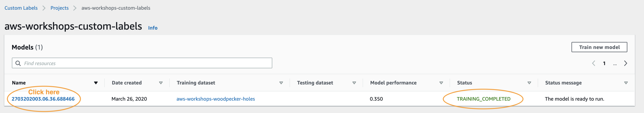Open the Custom Labels breadcrumb
Image resolution: width=644 pixels, height=113 pixels.
coord(21,8)
